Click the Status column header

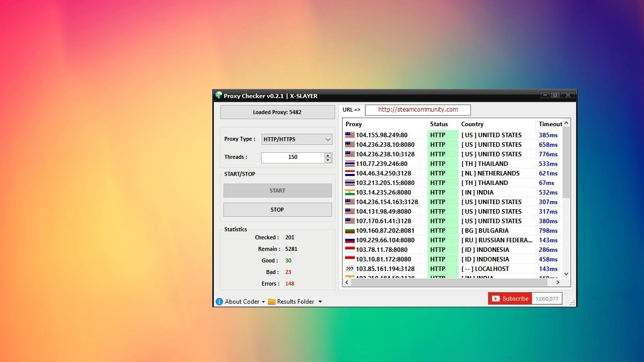(x=443, y=124)
